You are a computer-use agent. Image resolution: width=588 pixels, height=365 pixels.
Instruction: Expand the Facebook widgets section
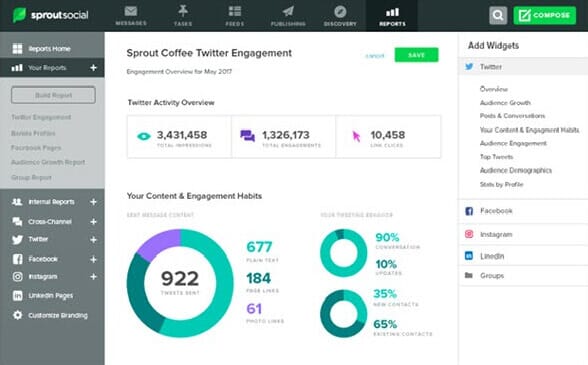click(523, 211)
